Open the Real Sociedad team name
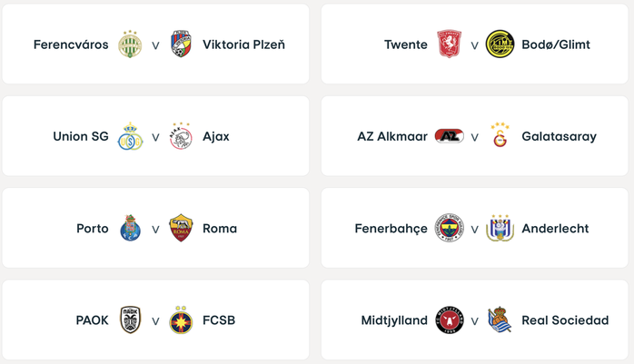Image resolution: width=634 pixels, height=364 pixels. click(565, 320)
